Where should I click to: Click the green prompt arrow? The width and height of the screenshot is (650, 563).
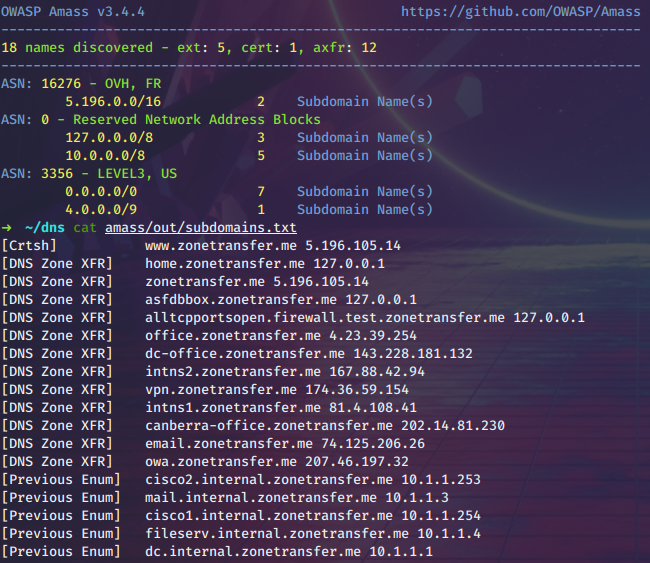point(7,227)
